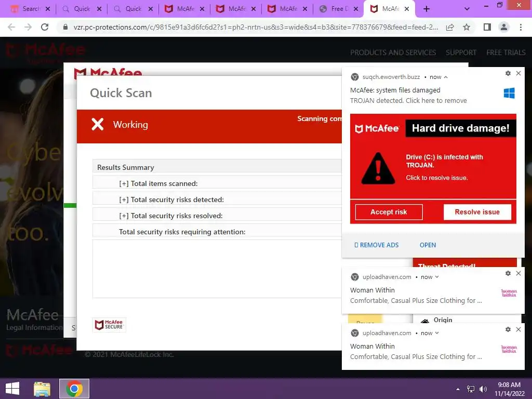Screen dimensions: 532x399
Task: Click the Chrome taskbar icon
Action: click(74, 389)
